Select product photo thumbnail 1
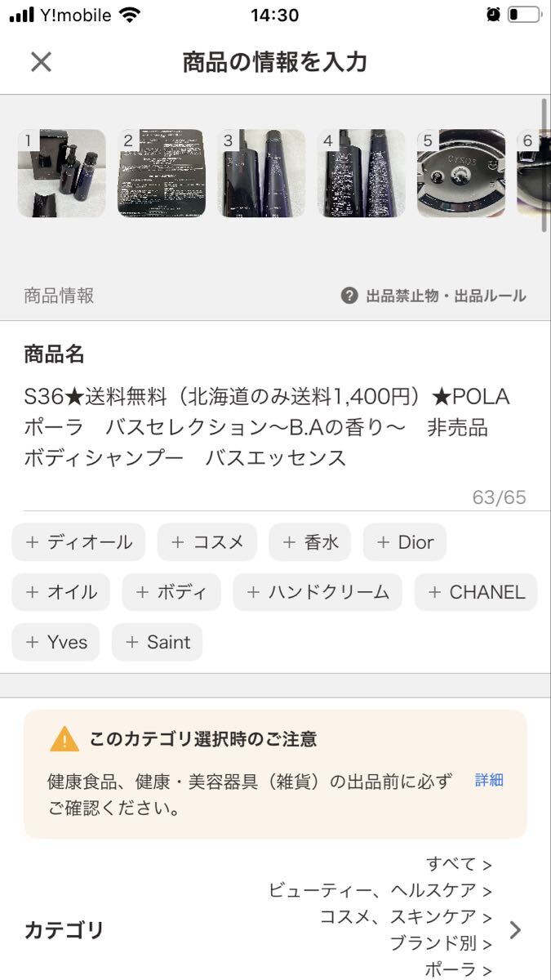The image size is (551, 980). click(62, 173)
